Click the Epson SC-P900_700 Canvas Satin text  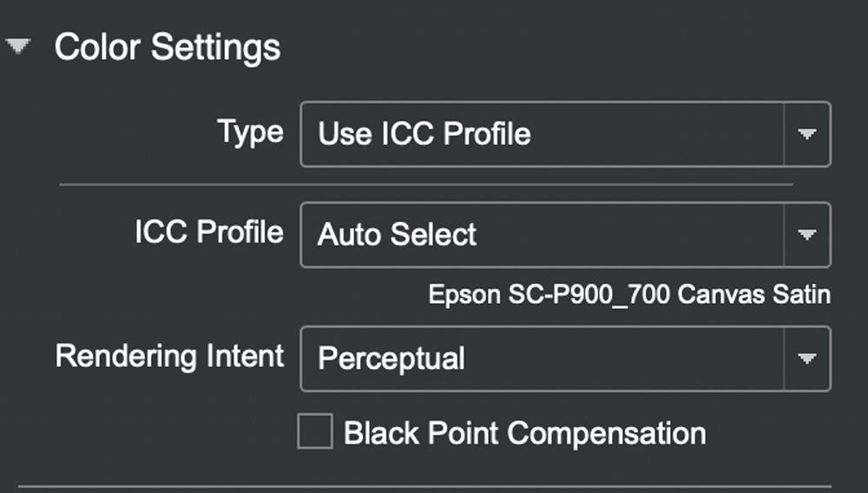(x=629, y=294)
